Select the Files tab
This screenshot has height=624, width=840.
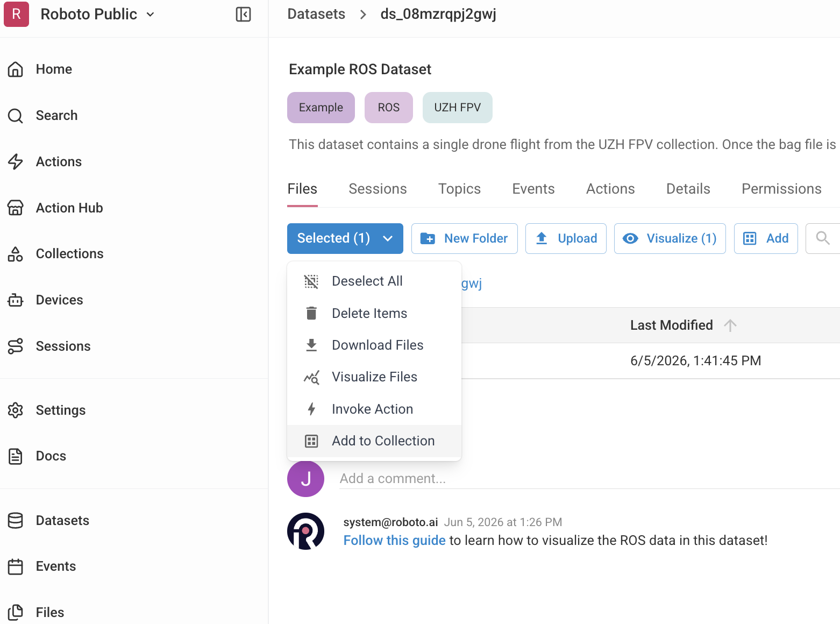(302, 189)
